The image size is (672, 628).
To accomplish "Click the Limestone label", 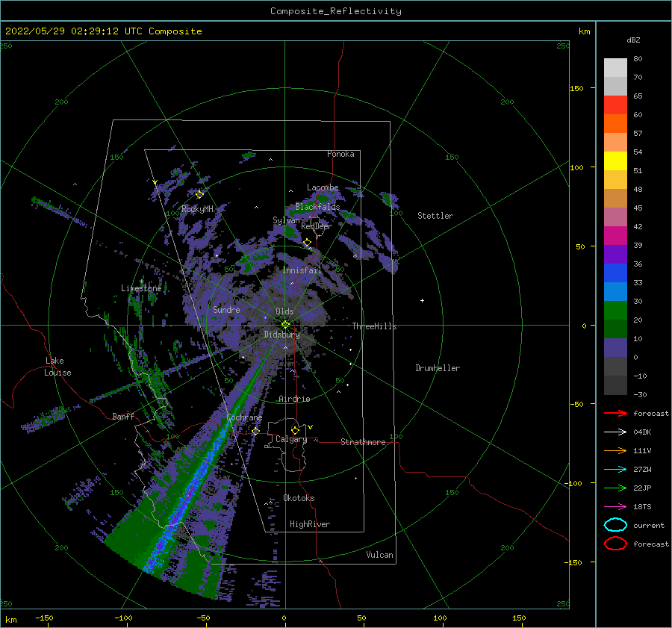I will (141, 288).
